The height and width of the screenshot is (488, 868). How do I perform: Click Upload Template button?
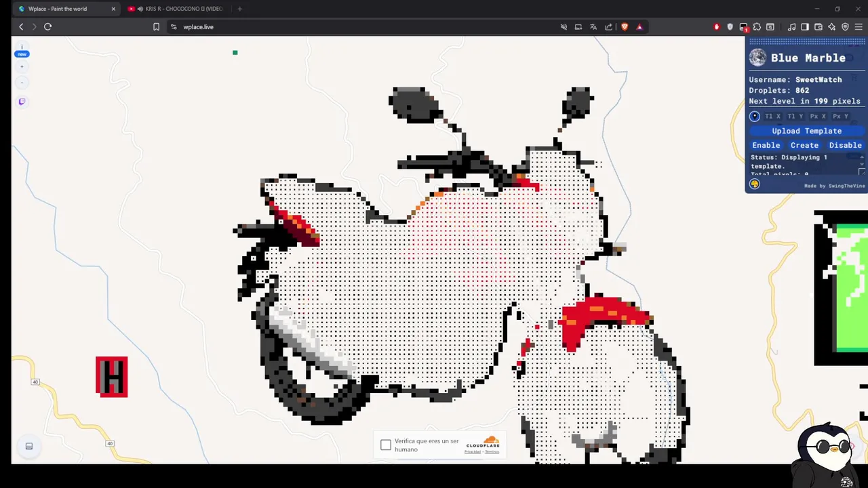[x=806, y=131]
